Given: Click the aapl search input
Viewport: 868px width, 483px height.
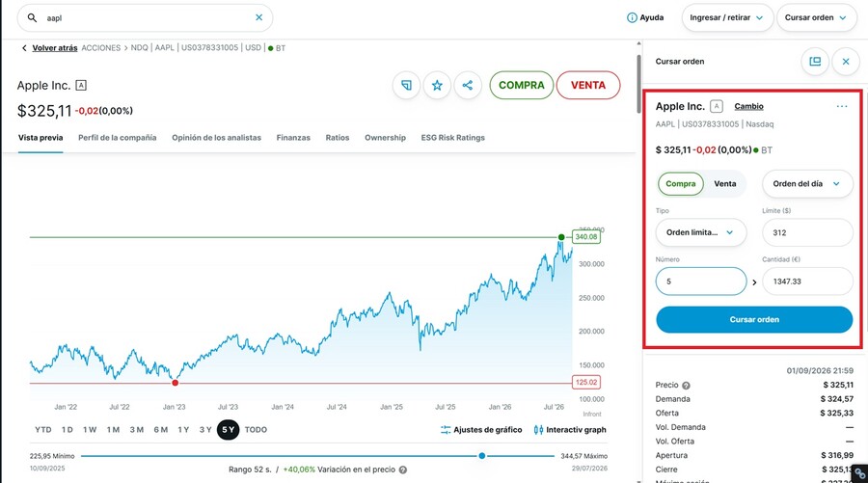Looking at the screenshot, I should click(x=145, y=17).
